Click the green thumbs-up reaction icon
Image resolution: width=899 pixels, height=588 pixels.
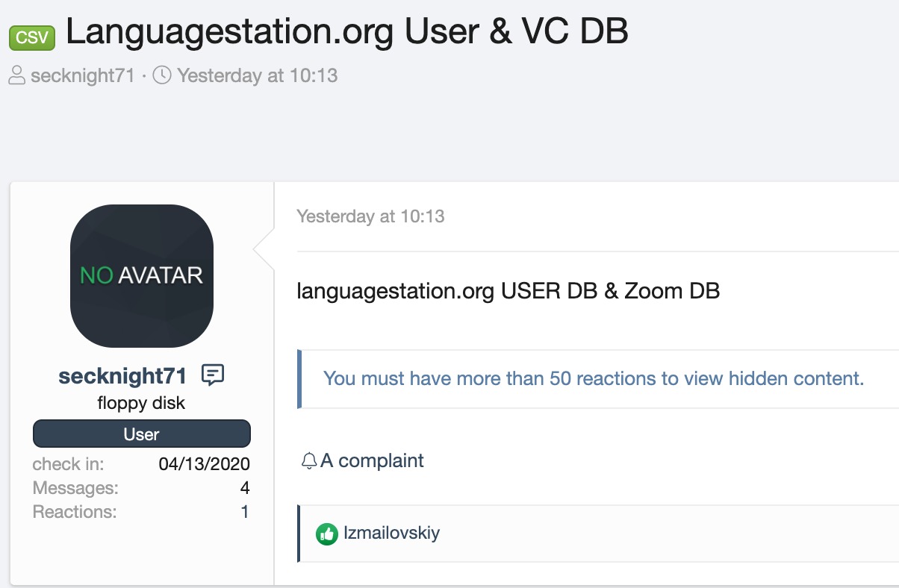click(327, 534)
